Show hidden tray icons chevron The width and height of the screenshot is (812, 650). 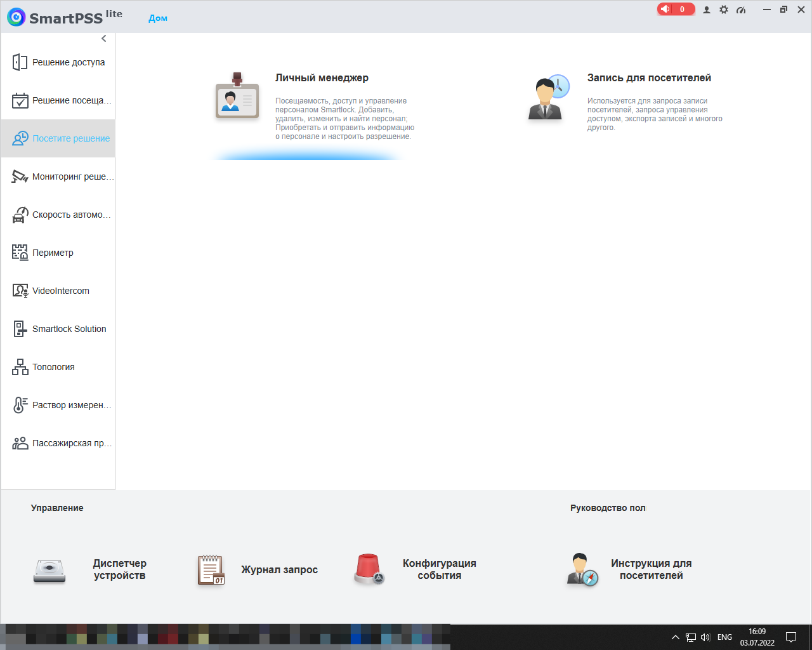[x=676, y=637]
